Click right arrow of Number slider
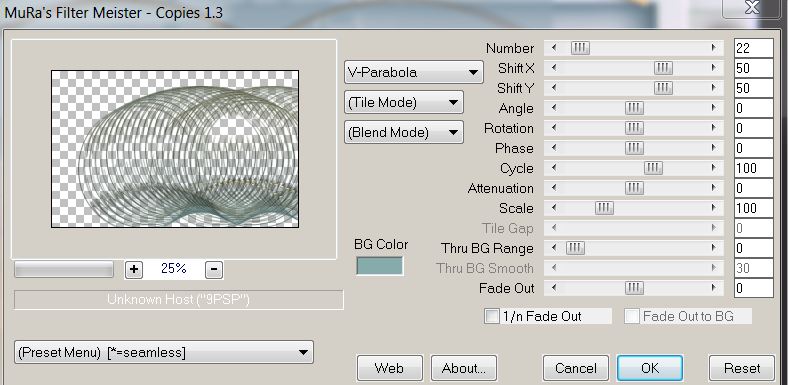The width and height of the screenshot is (788, 385). point(713,48)
